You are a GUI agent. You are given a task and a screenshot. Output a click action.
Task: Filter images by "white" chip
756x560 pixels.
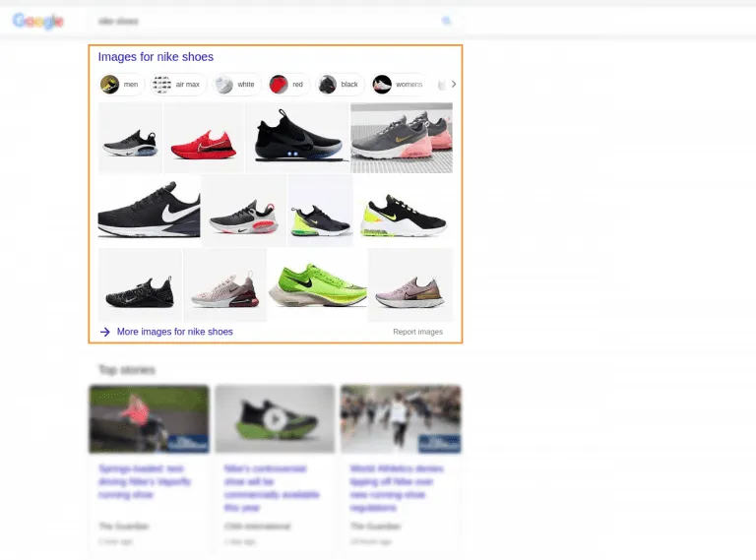tap(235, 85)
